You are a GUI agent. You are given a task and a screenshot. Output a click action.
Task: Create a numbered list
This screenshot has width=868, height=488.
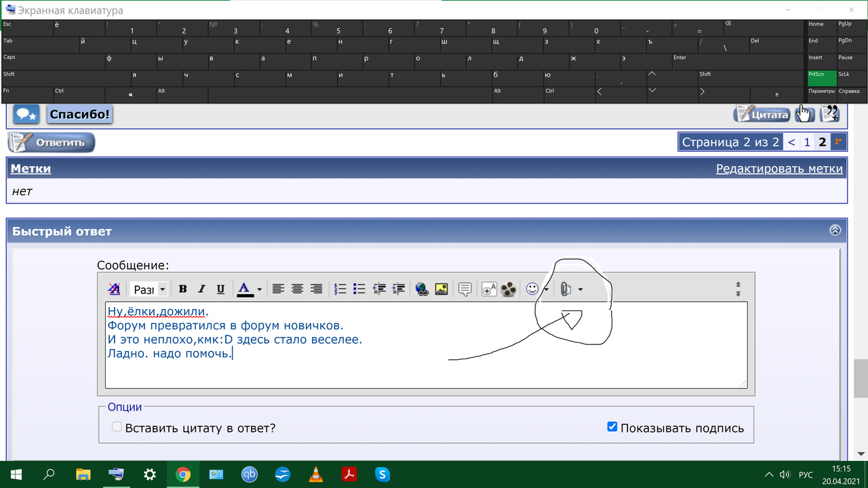click(x=340, y=289)
